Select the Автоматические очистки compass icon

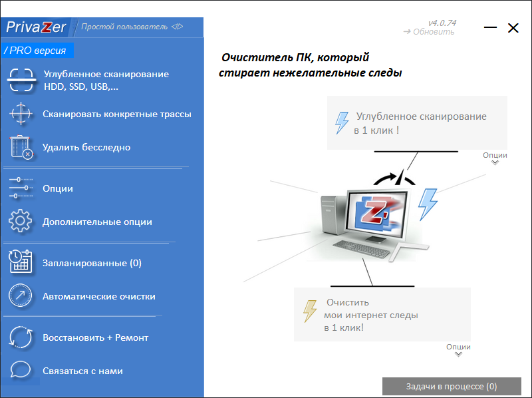[x=21, y=296]
